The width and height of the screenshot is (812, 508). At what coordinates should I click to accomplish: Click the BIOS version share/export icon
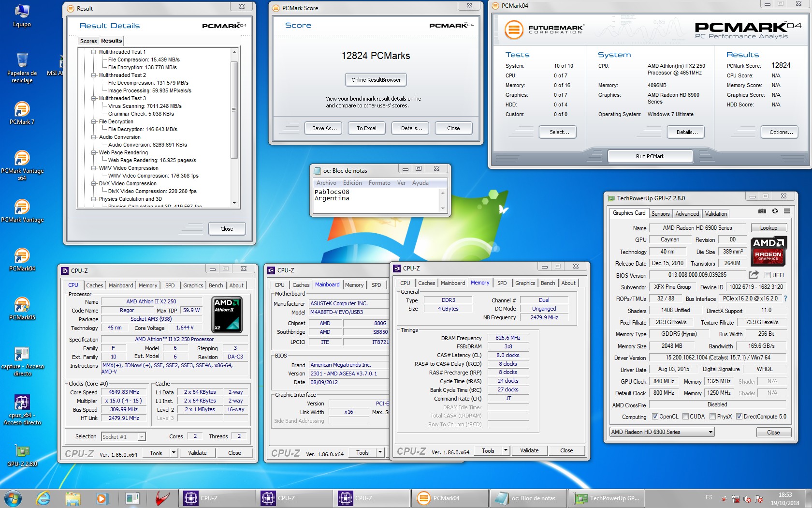[x=754, y=275]
